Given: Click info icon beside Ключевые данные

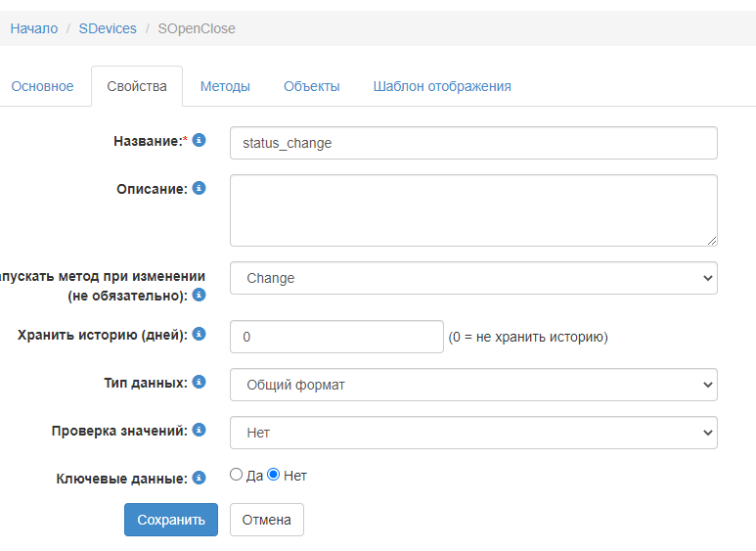Looking at the screenshot, I should pyautogui.click(x=200, y=478).
